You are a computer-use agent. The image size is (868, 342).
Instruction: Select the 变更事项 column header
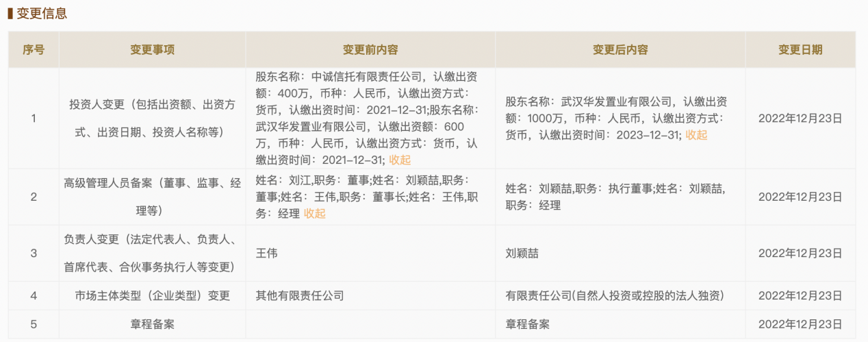coord(153,49)
